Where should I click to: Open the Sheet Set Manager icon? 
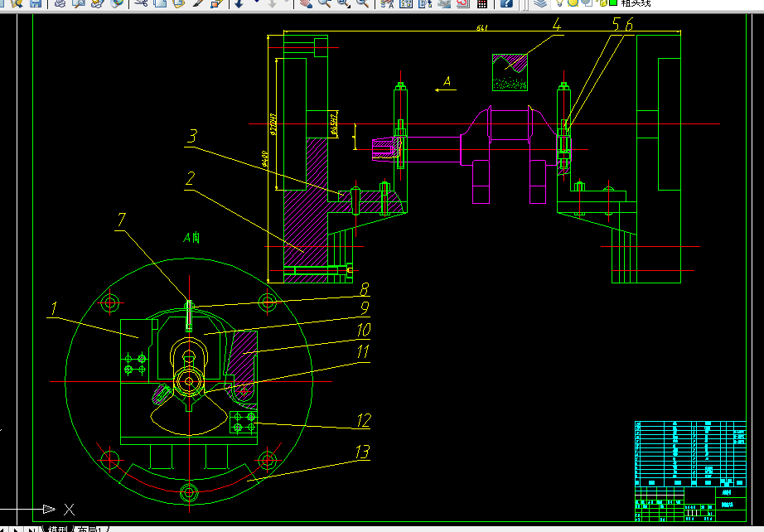[x=444, y=3]
